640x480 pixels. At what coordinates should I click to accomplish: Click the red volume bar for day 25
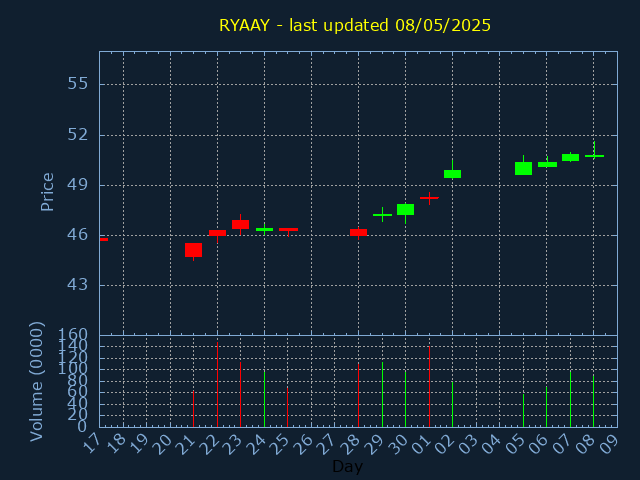pos(287,407)
